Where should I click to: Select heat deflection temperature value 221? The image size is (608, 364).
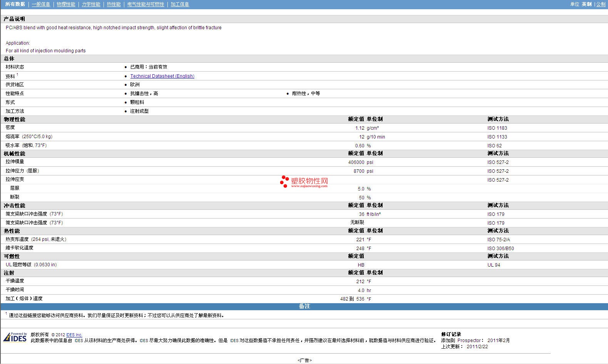point(360,240)
